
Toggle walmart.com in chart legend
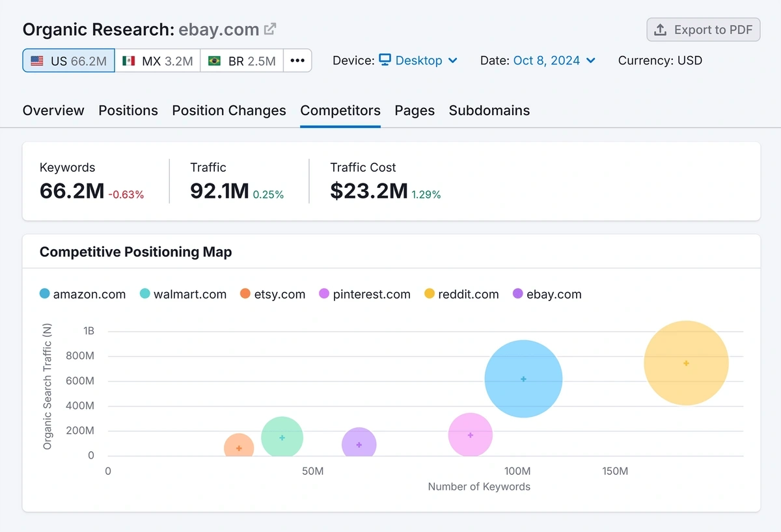183,294
